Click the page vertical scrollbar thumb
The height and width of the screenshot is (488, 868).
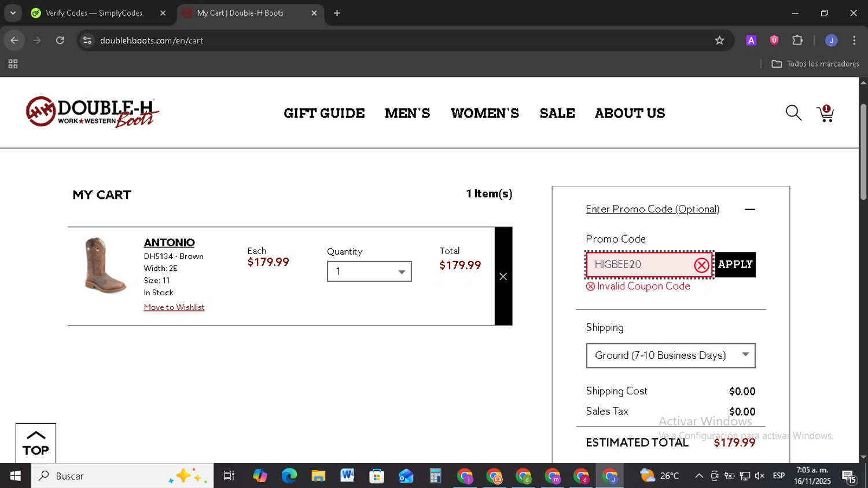[863, 152]
